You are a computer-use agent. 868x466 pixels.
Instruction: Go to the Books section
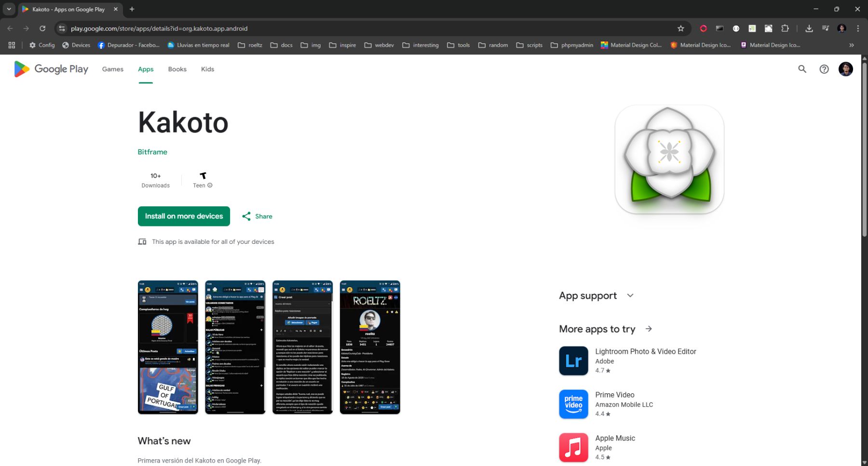(177, 69)
